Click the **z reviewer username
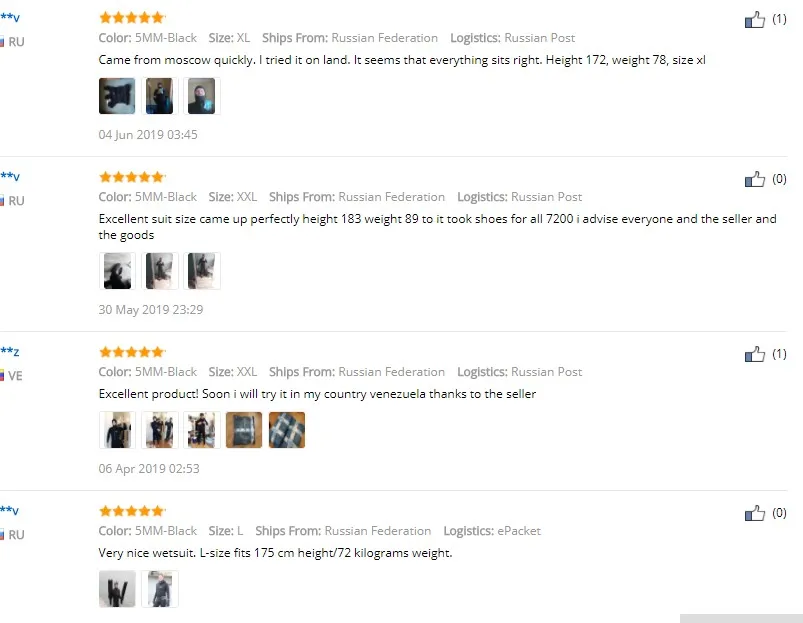Screen dimensions: 803x623 point(10,352)
